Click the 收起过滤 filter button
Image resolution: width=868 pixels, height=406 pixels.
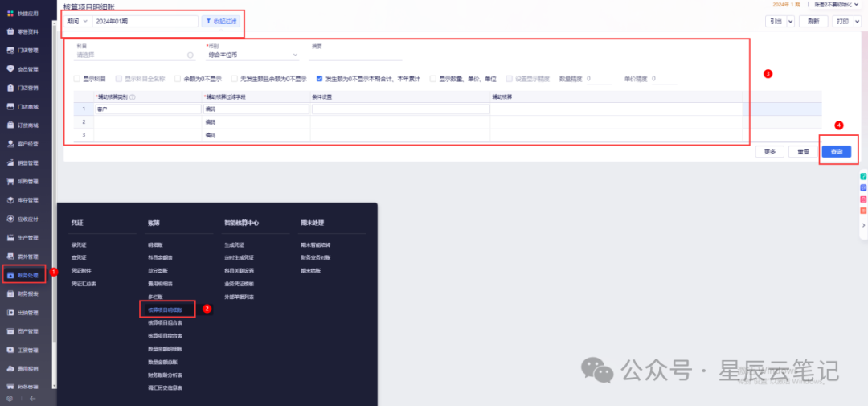221,21
